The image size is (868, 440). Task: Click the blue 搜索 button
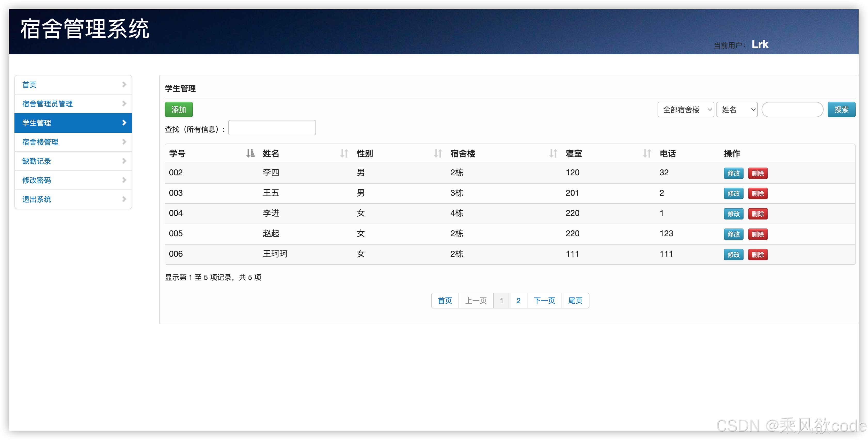841,110
